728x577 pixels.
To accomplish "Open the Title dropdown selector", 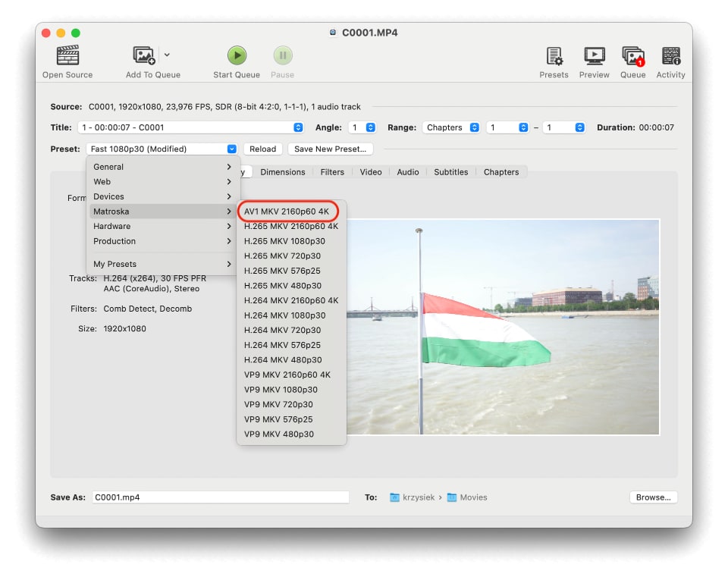I will [190, 127].
